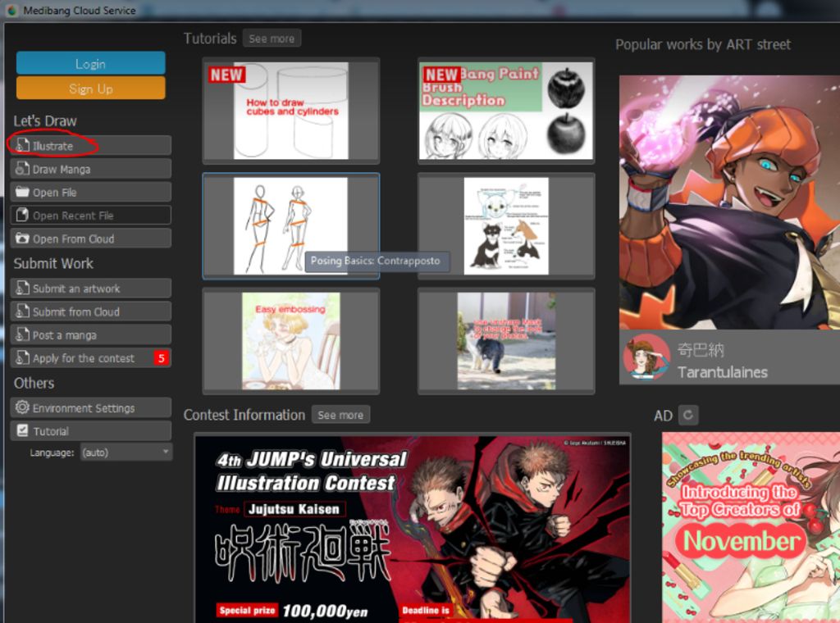Click See more next to Tutorials

[x=272, y=39]
